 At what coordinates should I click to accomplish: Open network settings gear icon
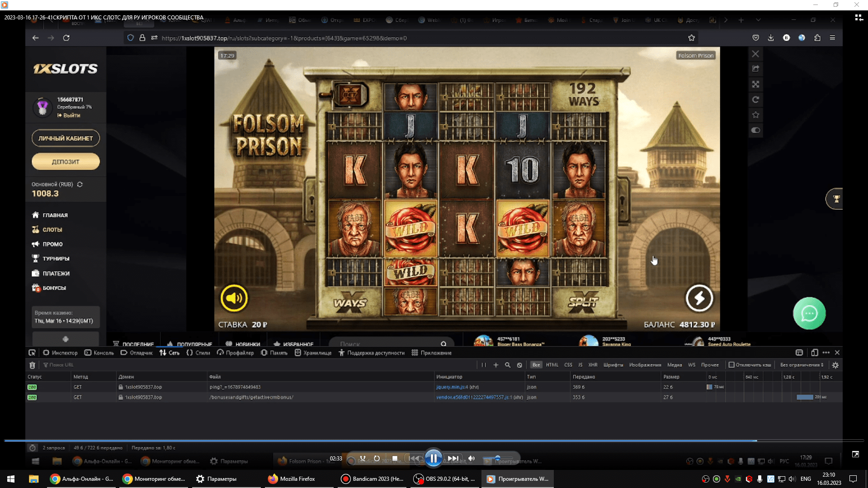pyautogui.click(x=835, y=365)
